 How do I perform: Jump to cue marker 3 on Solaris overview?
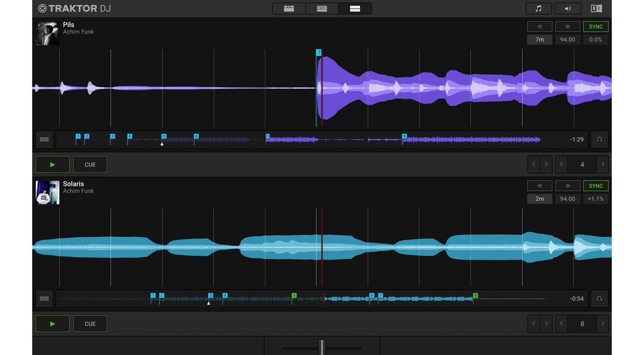click(x=211, y=295)
